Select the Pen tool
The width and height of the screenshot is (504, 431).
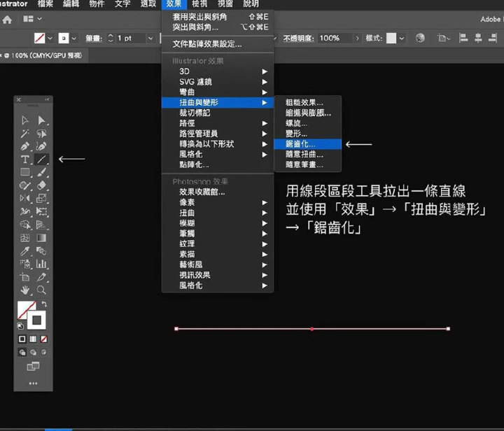tap(24, 146)
